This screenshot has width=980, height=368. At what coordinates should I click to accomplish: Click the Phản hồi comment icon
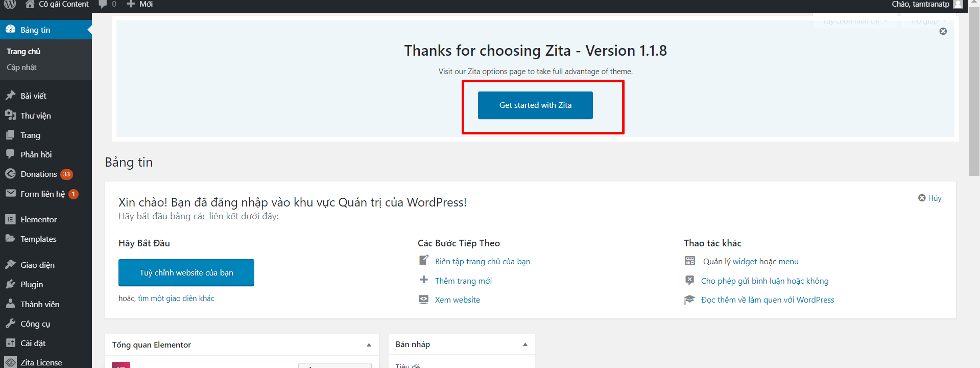pos(10,154)
